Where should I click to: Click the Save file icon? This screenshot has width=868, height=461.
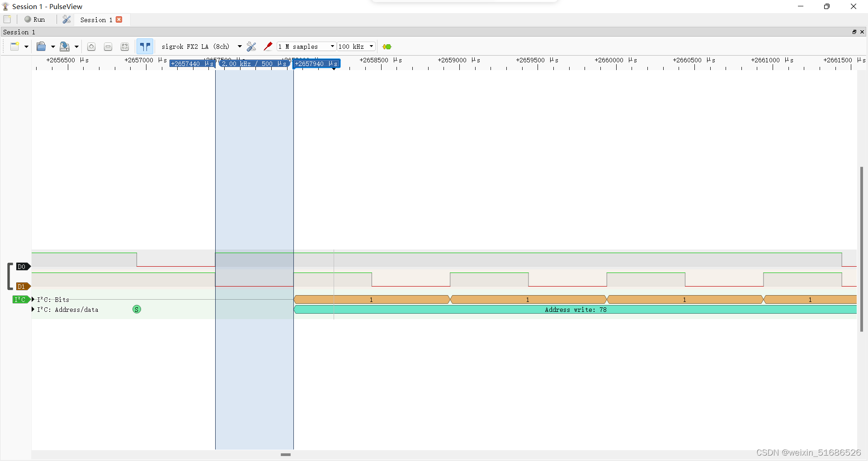pos(65,47)
